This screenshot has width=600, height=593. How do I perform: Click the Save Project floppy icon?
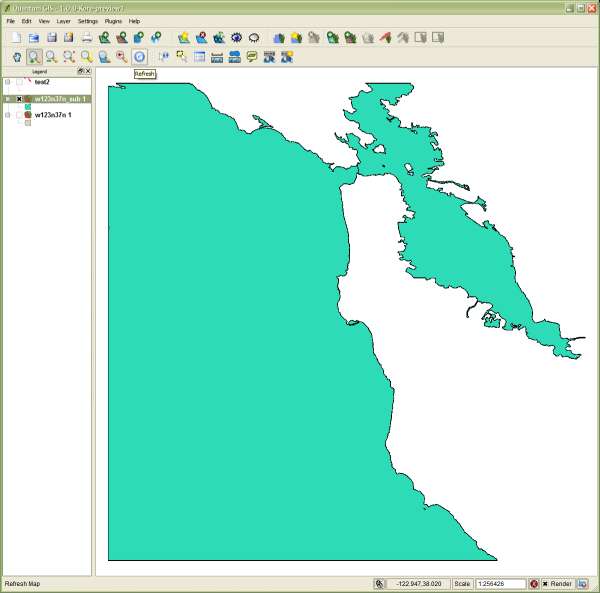tap(51, 37)
